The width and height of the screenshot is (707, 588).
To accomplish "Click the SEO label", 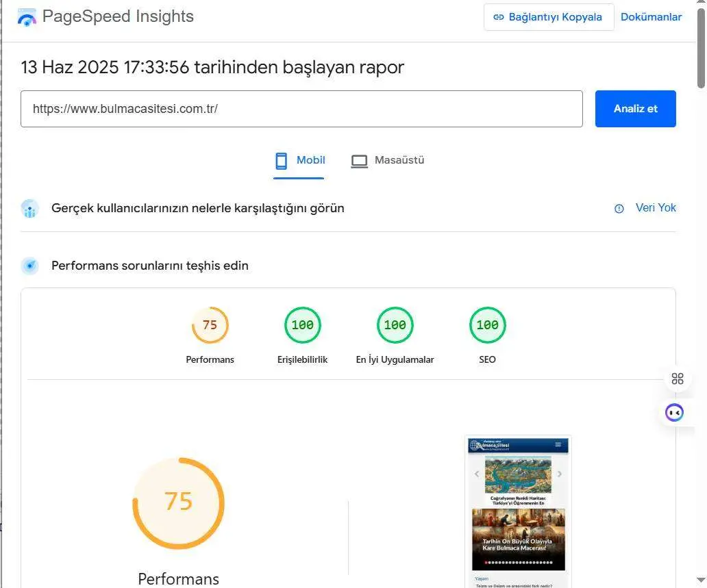I will 487,359.
